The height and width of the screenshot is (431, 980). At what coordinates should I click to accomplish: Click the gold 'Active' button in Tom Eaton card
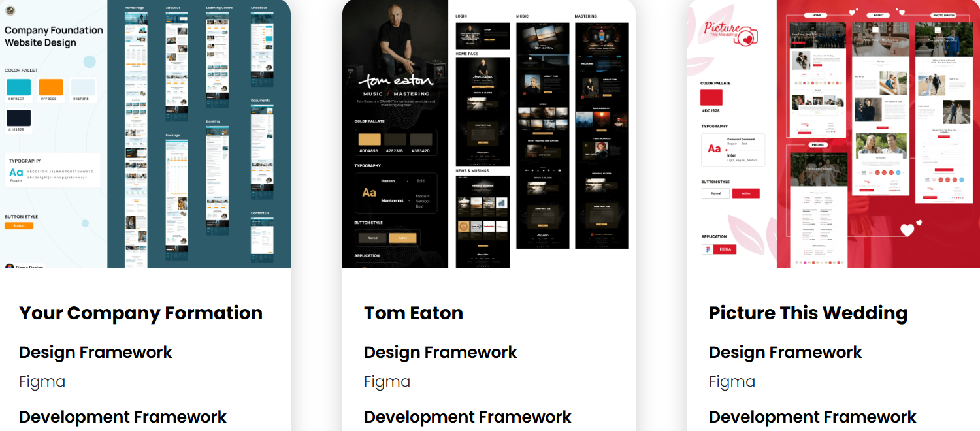402,238
